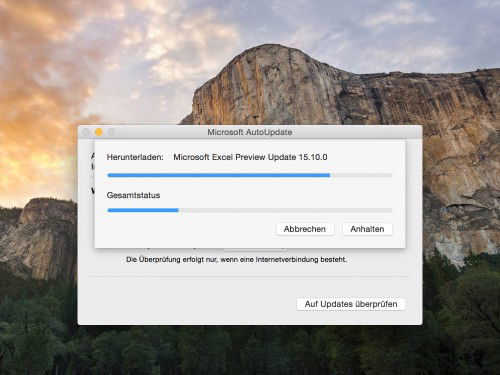Select text Microsoft Excel Preview Update 15.10.0
This screenshot has width=500, height=375.
[x=250, y=157]
